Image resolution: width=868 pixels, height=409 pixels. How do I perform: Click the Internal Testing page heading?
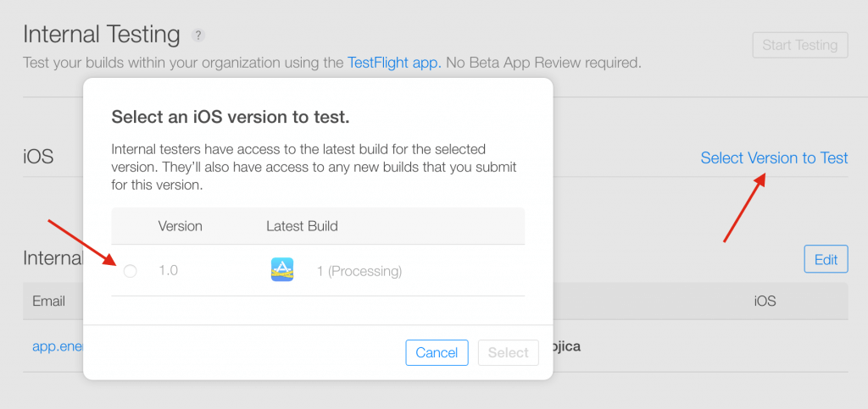coord(102,35)
